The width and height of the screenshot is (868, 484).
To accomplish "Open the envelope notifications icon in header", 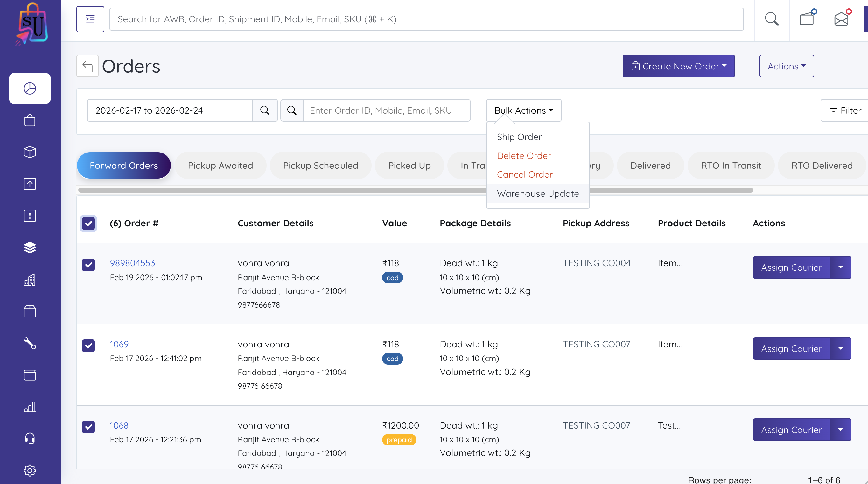I will [x=841, y=19].
